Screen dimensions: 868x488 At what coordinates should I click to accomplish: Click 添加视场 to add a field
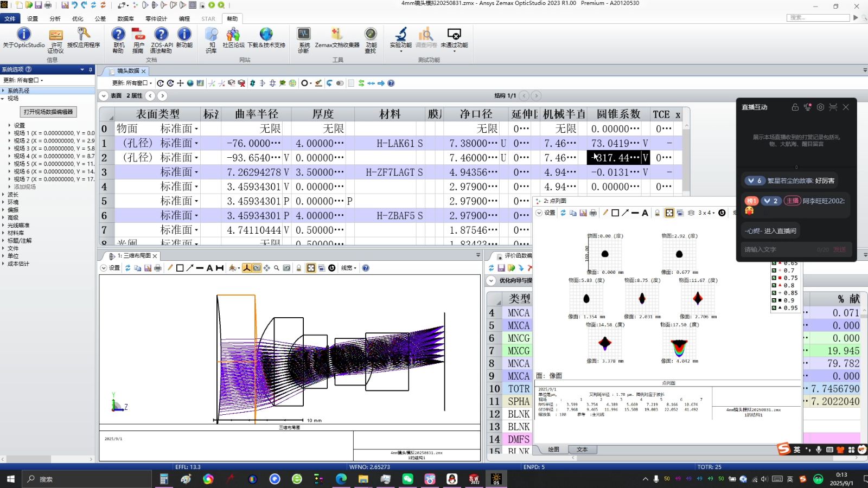[24, 187]
